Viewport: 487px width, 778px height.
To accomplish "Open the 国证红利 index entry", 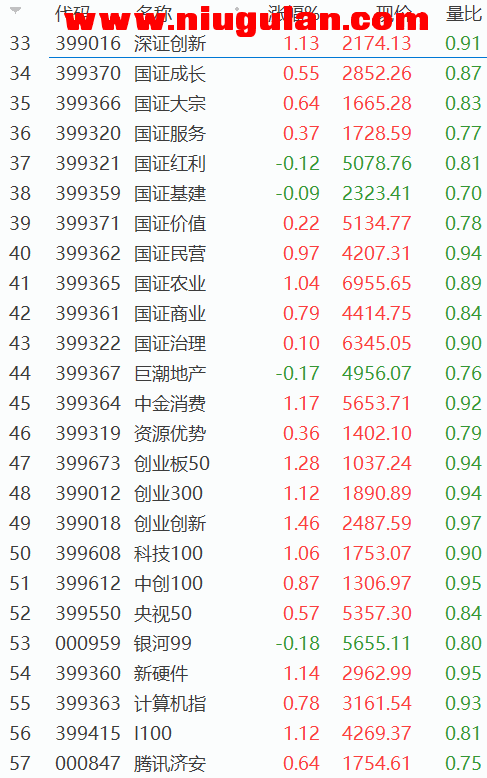I will point(244,163).
